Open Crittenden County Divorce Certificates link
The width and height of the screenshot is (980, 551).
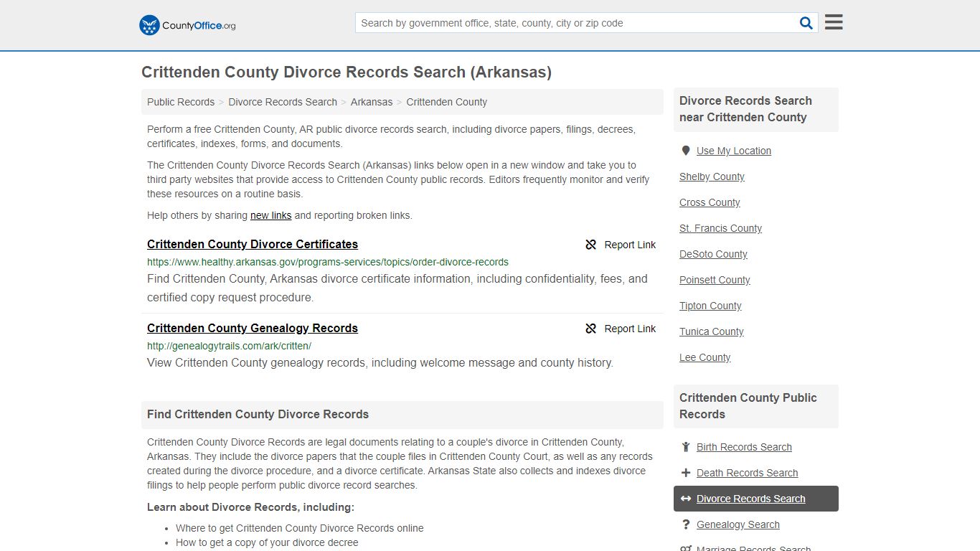coord(253,244)
